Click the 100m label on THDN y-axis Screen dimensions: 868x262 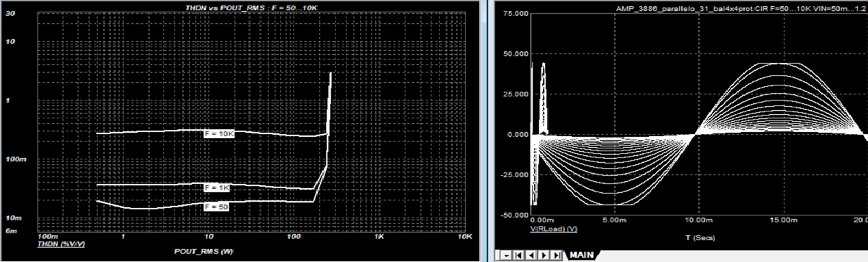tap(17, 159)
